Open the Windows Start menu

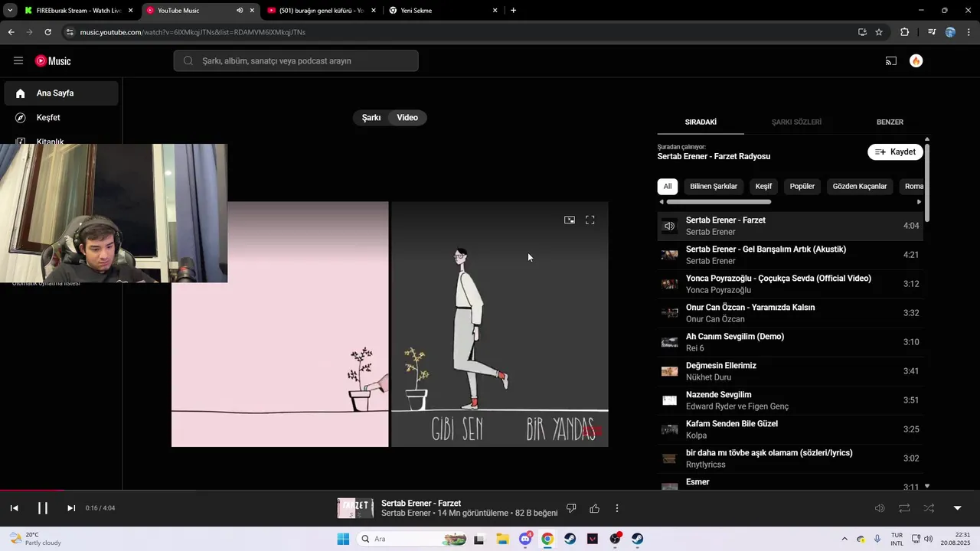[342, 539]
